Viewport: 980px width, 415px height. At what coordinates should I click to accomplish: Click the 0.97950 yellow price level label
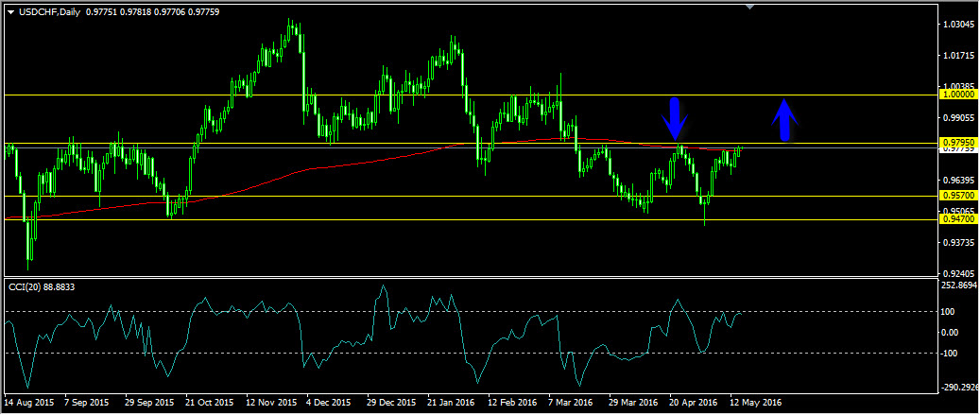point(958,143)
